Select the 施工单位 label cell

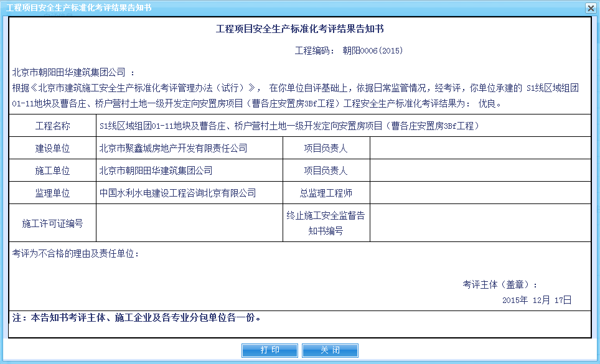52,170
